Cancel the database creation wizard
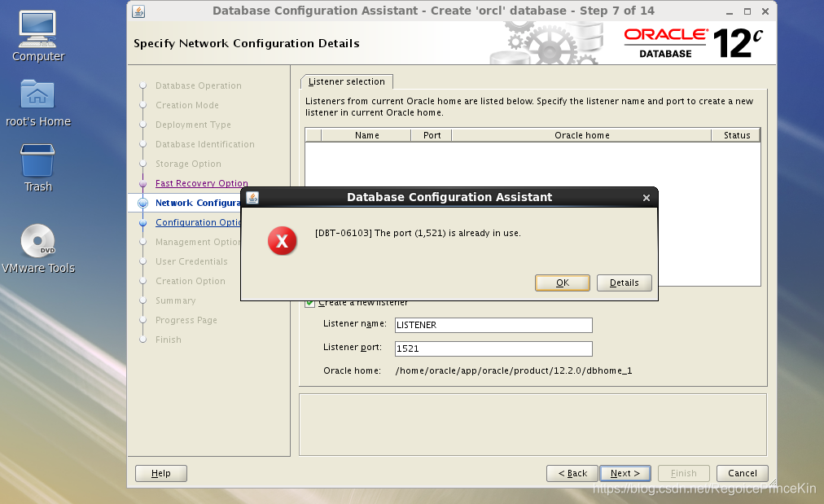 742,473
